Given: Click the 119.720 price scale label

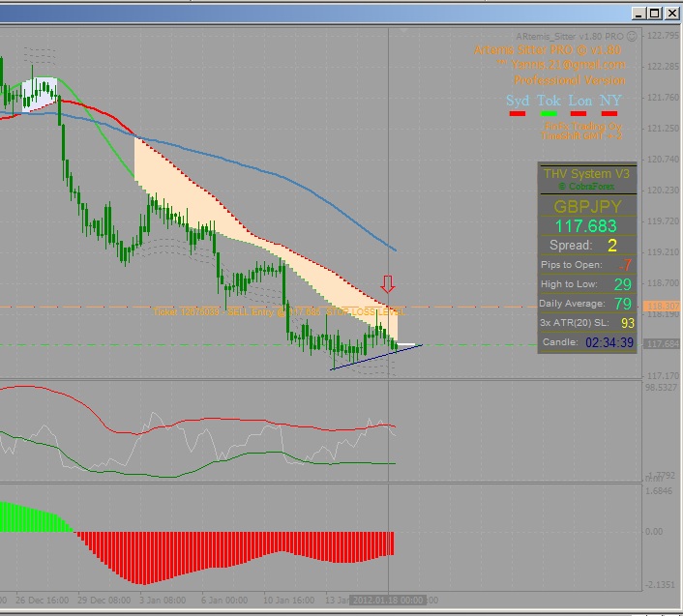Looking at the screenshot, I should [663, 221].
